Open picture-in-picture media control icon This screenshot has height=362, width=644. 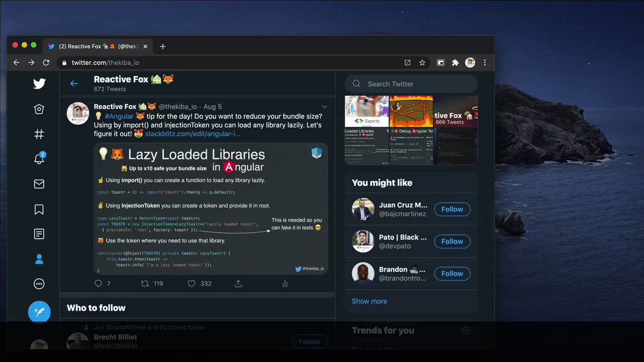[441, 63]
